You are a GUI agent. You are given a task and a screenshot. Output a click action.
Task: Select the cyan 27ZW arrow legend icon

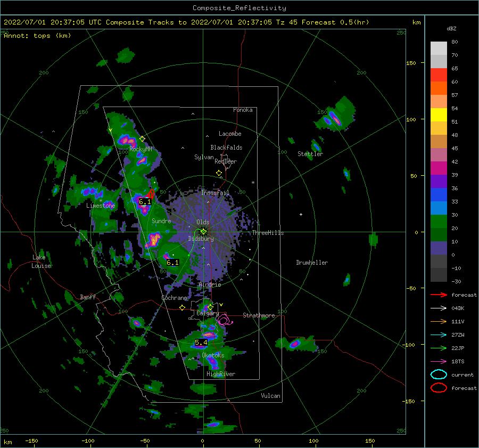[439, 335]
